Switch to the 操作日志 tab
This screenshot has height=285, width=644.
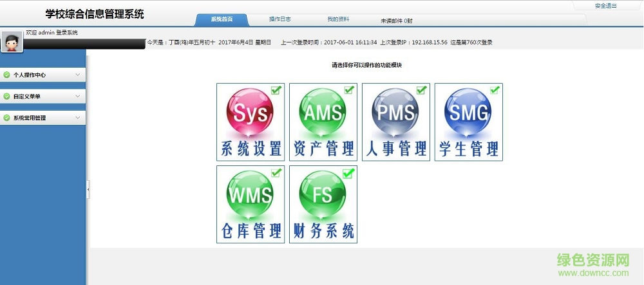(x=280, y=19)
